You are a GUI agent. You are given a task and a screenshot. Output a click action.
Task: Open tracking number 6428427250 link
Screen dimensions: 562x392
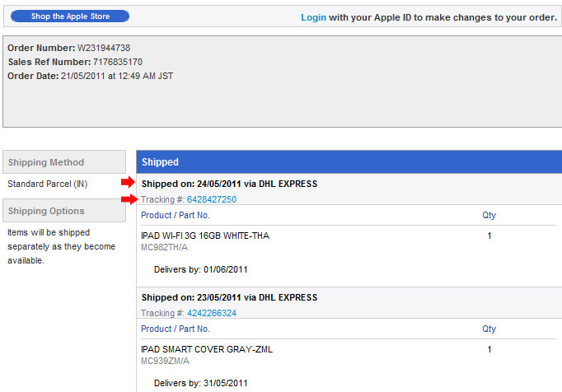[212, 199]
